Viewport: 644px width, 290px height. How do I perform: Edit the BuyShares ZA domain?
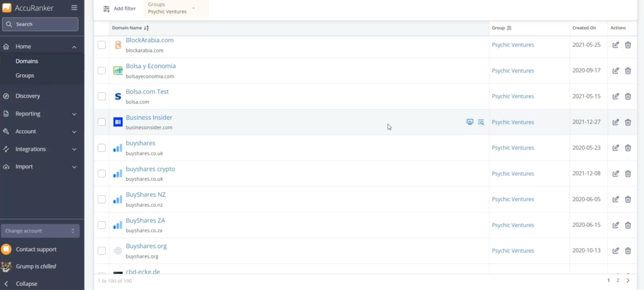615,225
